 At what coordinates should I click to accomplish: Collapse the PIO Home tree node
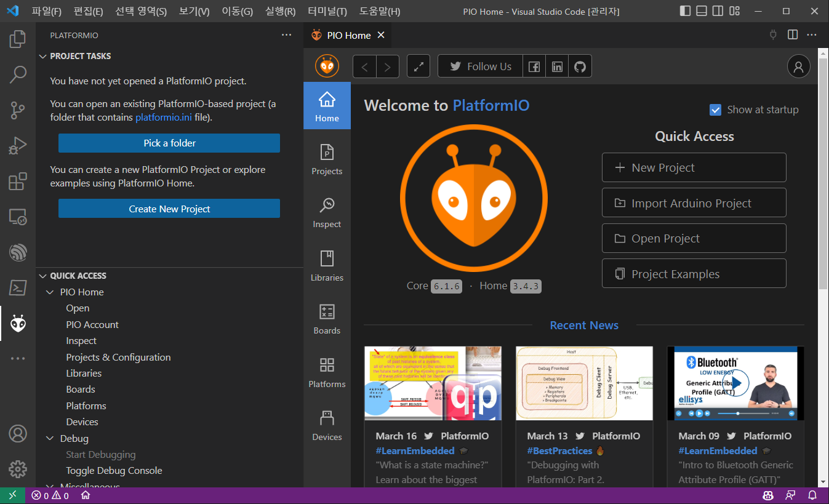[50, 292]
